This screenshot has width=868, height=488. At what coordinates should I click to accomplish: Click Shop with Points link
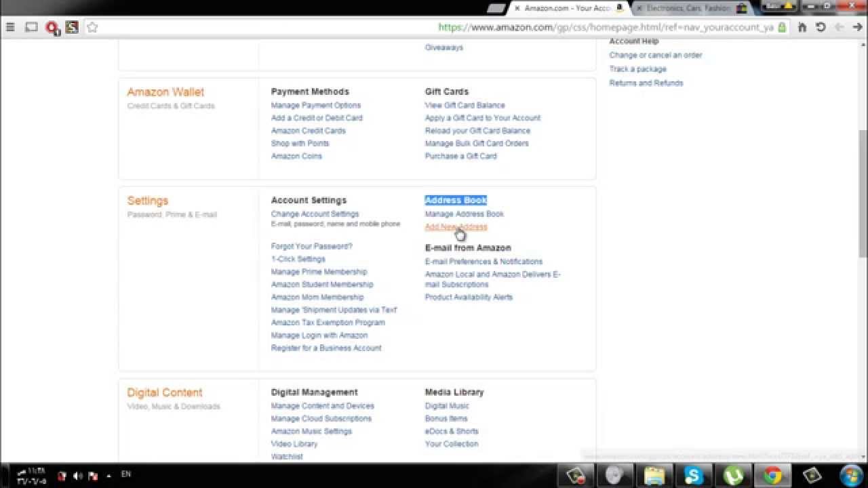click(x=300, y=144)
